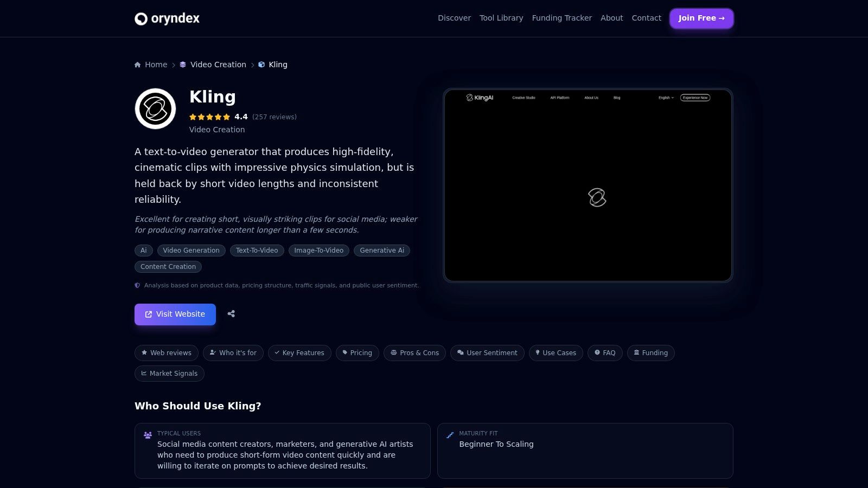This screenshot has height=488, width=868.
Task: Click the Home breadcrumb house icon
Action: tap(138, 65)
